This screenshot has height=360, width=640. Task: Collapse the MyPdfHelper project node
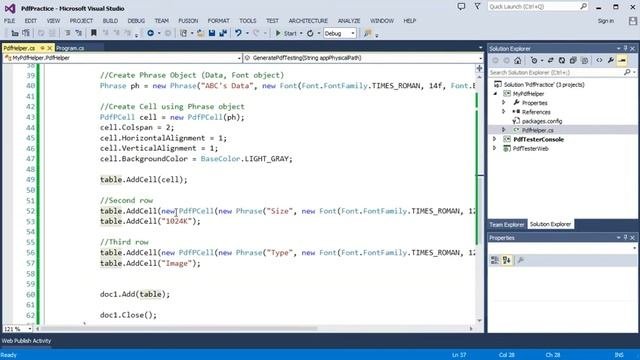coord(496,94)
